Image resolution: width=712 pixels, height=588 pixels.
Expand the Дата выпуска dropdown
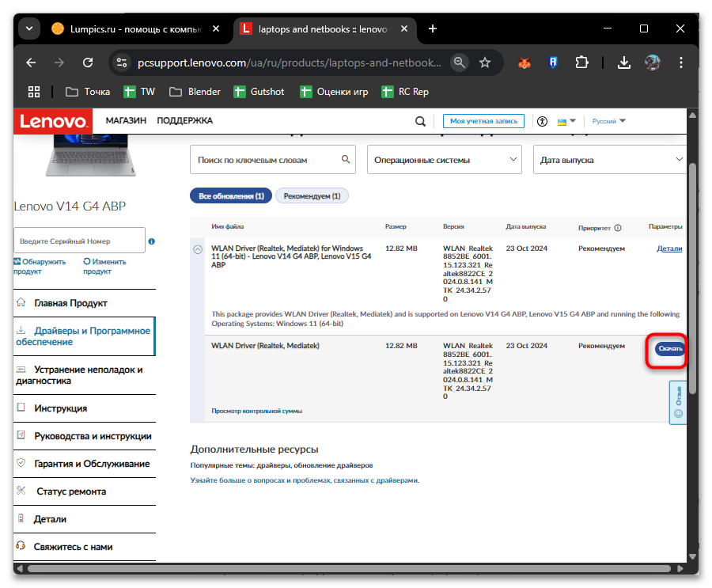click(610, 160)
